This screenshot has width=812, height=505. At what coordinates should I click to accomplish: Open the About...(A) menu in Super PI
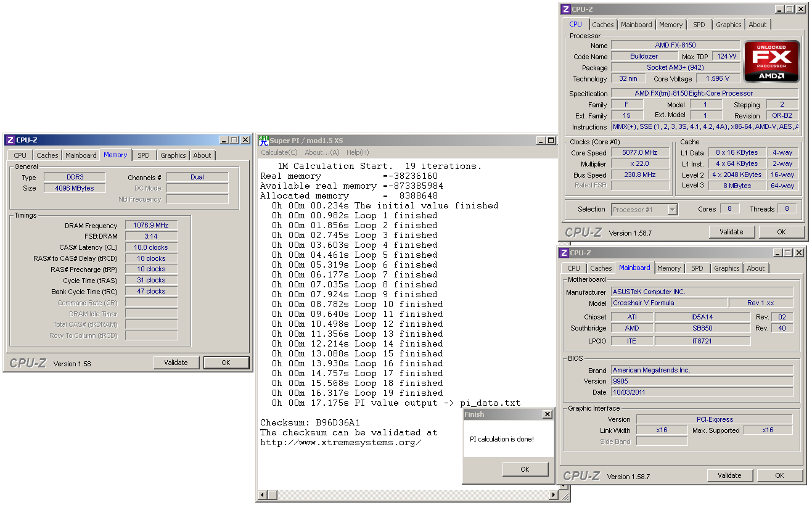[x=322, y=152]
